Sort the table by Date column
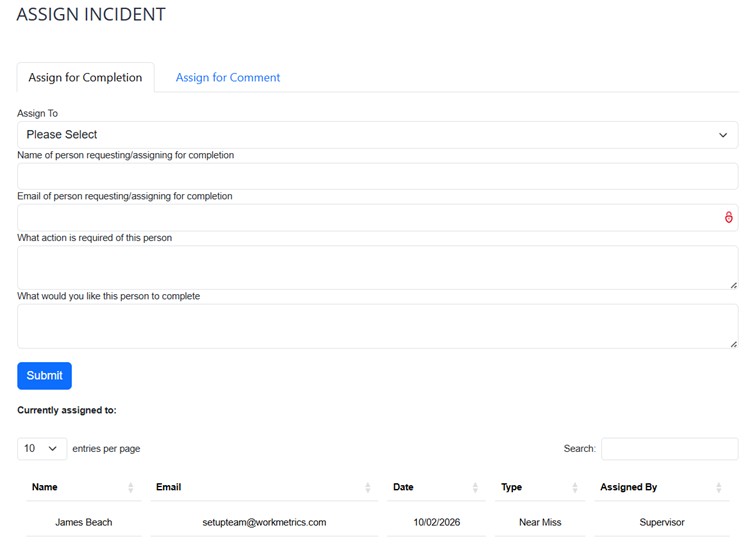The image size is (752, 548). point(436,488)
